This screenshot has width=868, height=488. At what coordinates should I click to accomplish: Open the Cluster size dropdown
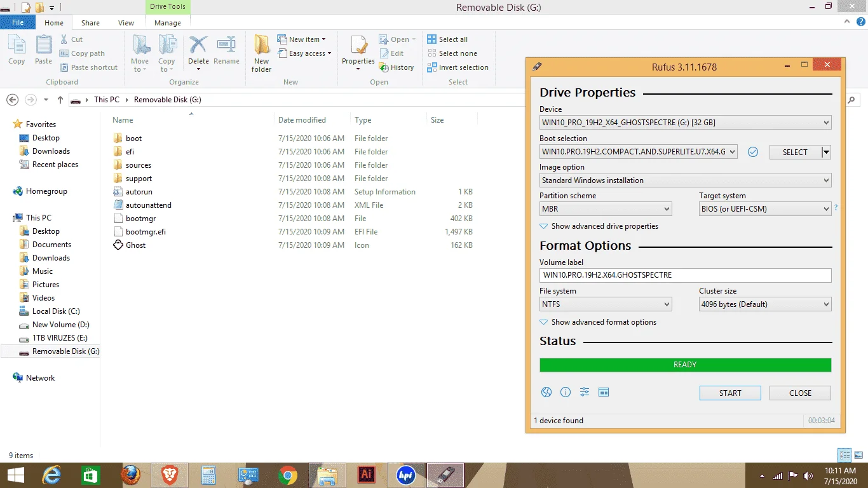[x=765, y=304]
